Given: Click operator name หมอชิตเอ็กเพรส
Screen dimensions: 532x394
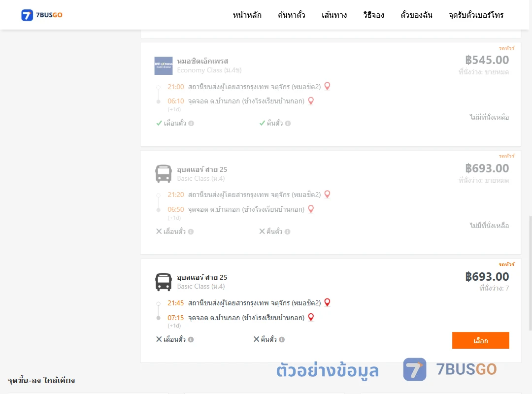Looking at the screenshot, I should [x=202, y=61].
